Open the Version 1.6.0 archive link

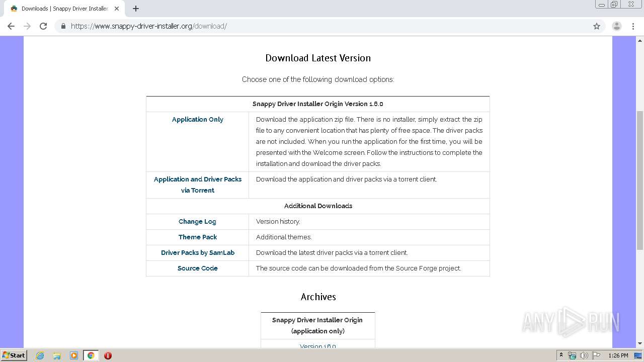(x=318, y=346)
